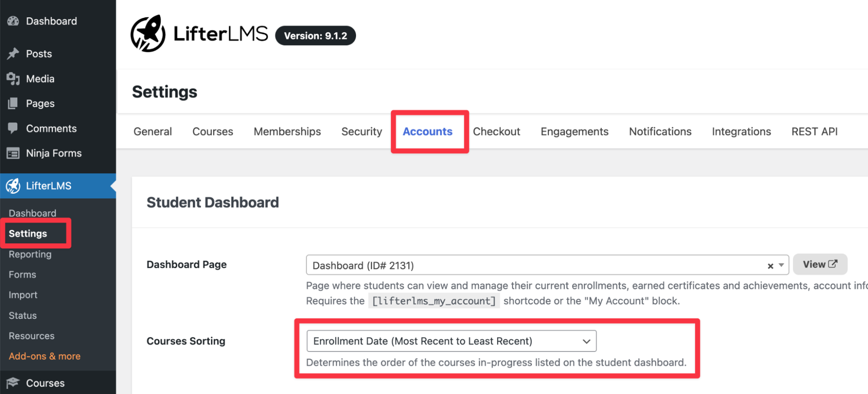Click the Media library icon
This screenshot has width=868, height=394.
pyautogui.click(x=13, y=79)
